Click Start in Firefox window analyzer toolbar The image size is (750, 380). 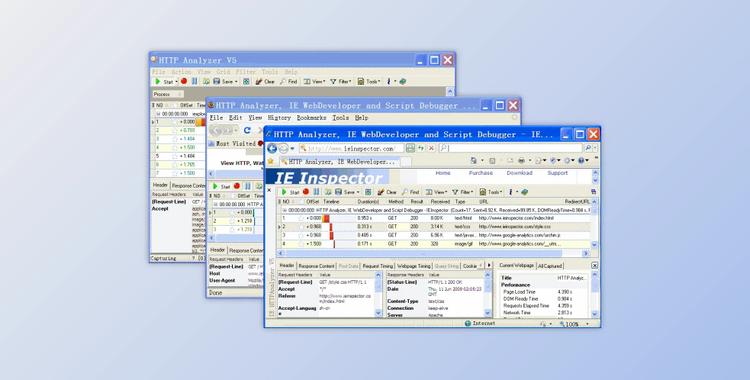[221, 186]
